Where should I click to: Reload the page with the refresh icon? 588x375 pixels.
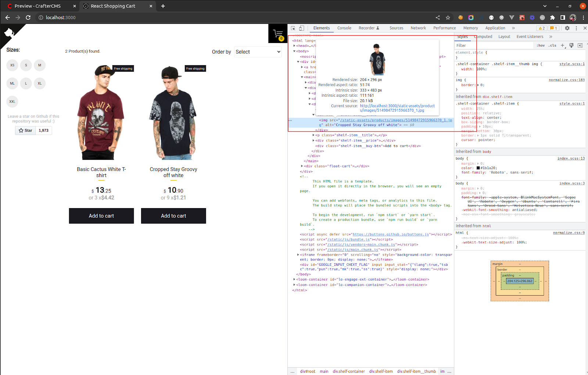(x=28, y=17)
